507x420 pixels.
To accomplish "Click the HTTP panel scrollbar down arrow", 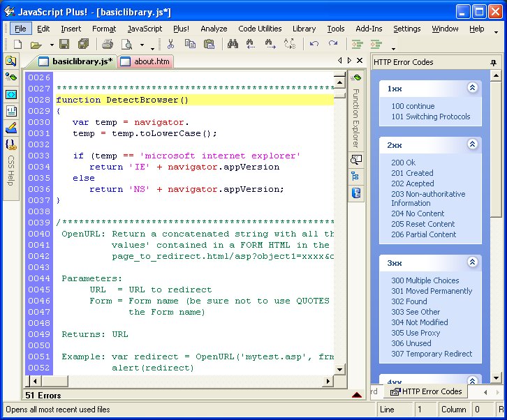I will click(x=496, y=377).
